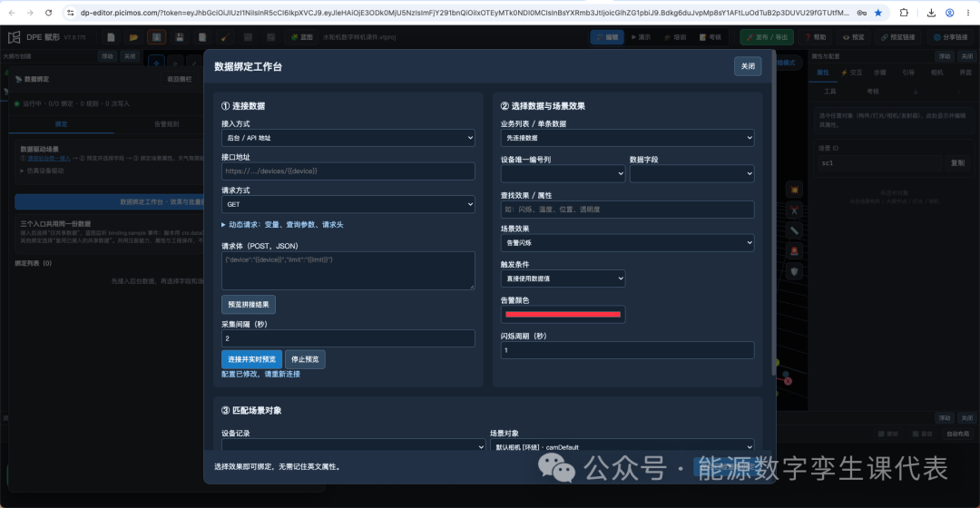
Task: Click the alarm siren icon in viewport strip
Action: 794,251
